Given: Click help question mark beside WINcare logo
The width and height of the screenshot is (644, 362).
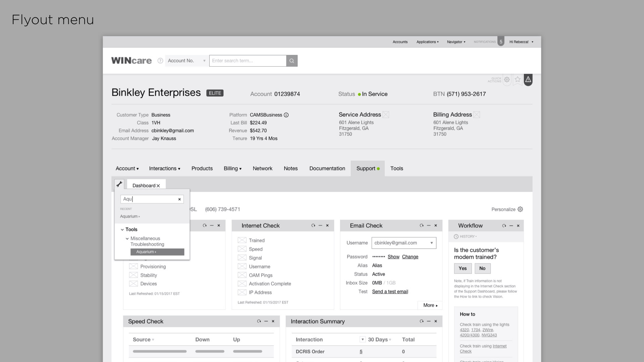Looking at the screenshot, I should tap(160, 61).
